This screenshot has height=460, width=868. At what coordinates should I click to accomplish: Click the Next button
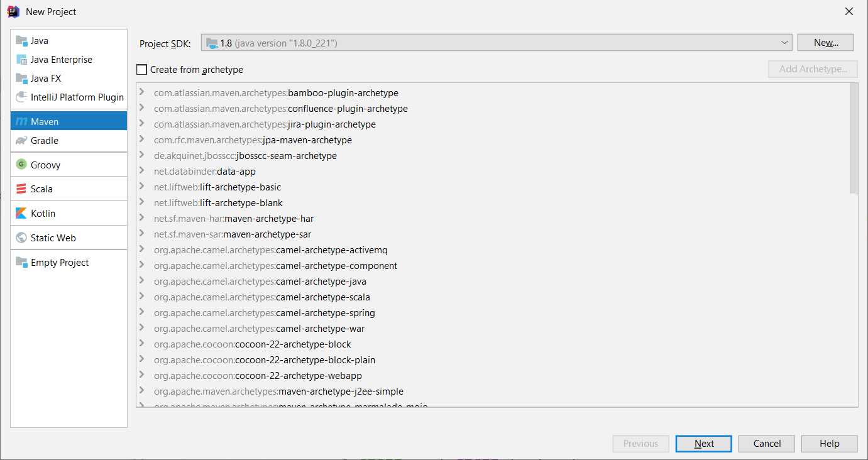pyautogui.click(x=703, y=444)
